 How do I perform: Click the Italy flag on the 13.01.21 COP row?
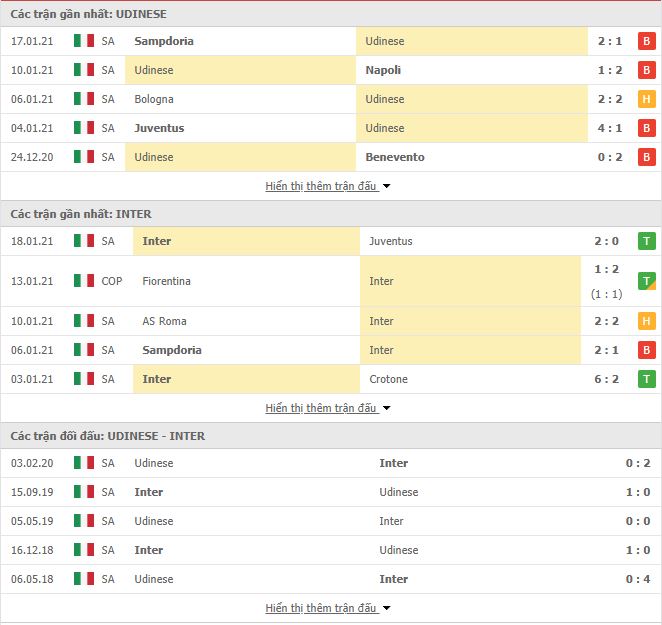click(x=84, y=281)
